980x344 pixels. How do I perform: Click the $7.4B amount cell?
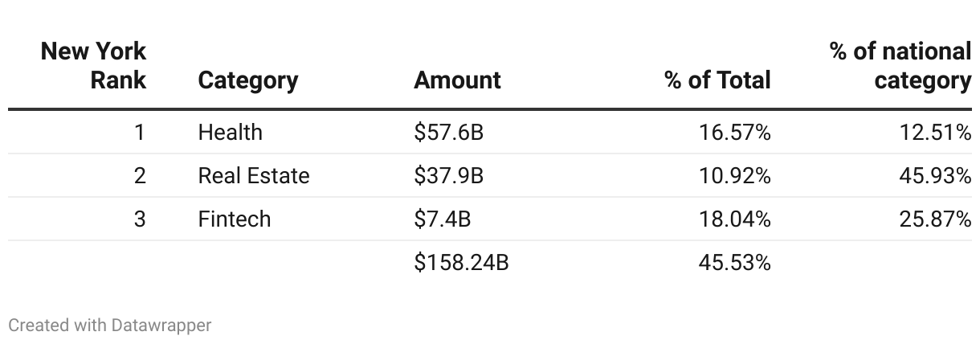tap(442, 219)
